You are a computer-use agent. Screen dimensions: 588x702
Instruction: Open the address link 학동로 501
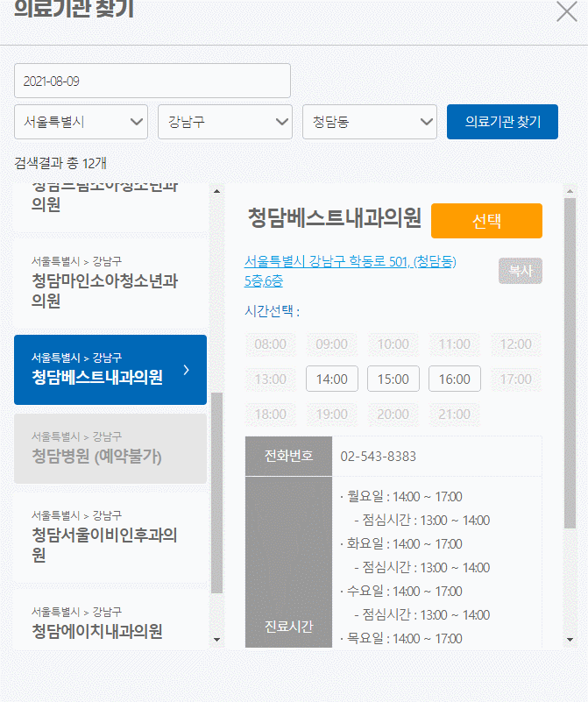(350, 271)
